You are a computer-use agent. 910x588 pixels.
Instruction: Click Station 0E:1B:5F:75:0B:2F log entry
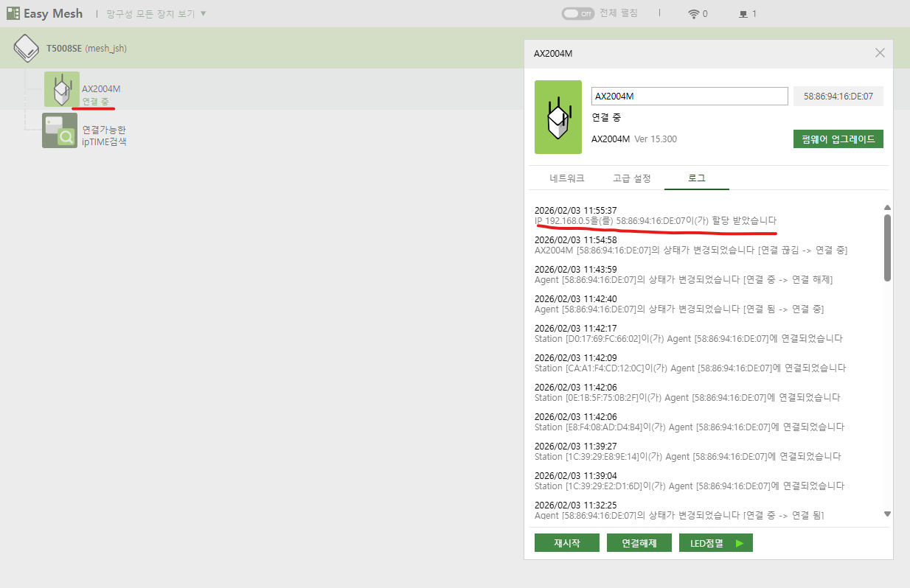pyautogui.click(x=687, y=398)
